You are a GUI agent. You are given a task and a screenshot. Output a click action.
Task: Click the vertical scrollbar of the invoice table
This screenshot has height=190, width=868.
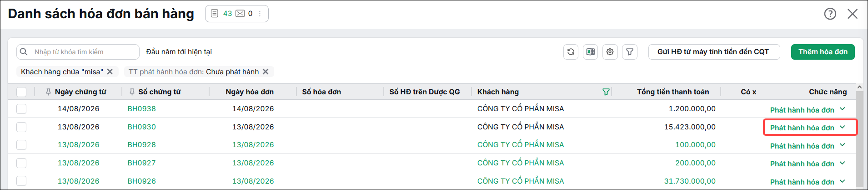point(859,137)
